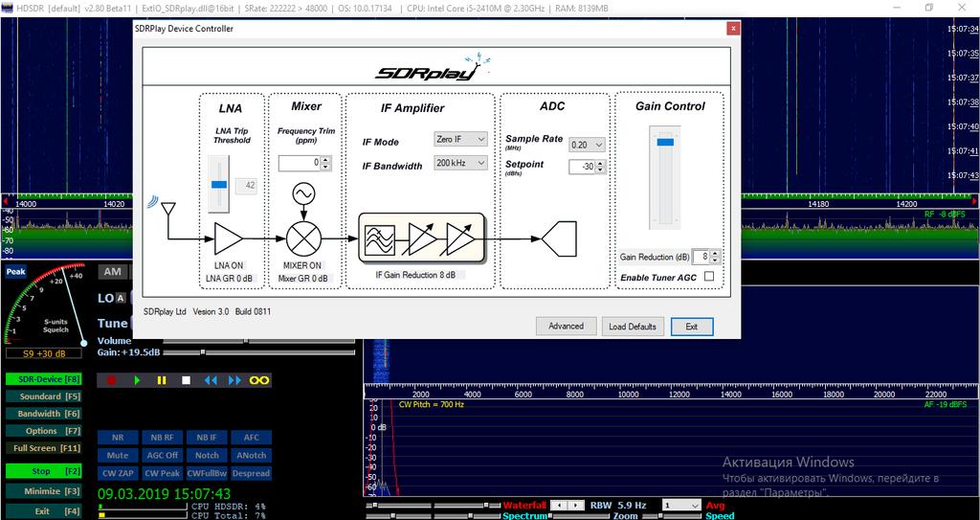The height and width of the screenshot is (520, 980).
Task: Click the Gain Reduction dB input field
Action: click(x=702, y=257)
